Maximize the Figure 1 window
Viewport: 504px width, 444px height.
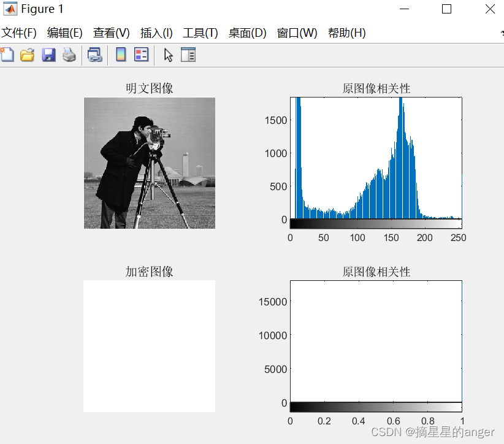pyautogui.click(x=446, y=9)
